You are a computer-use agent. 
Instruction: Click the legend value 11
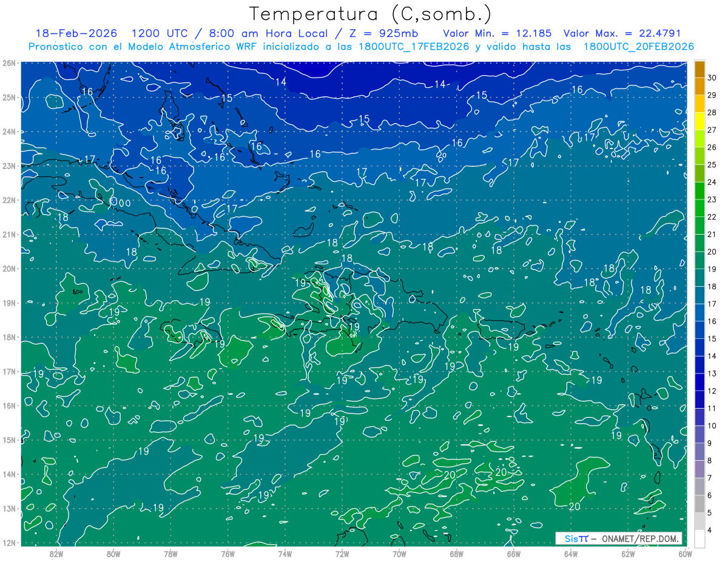712,408
